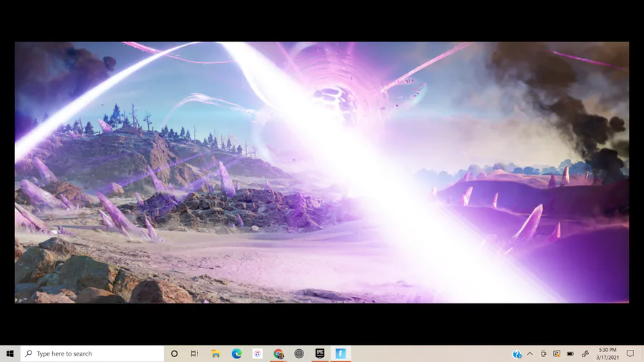Open iTunes from the taskbar
The height and width of the screenshot is (362, 644).
(x=258, y=353)
